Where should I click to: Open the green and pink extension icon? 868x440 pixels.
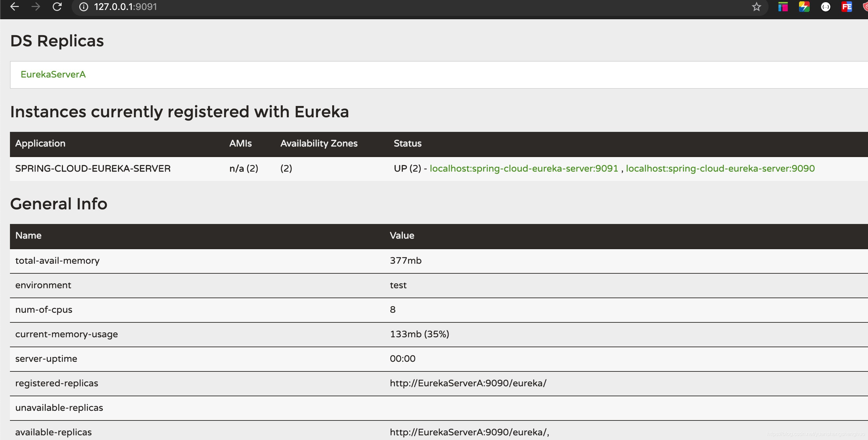[x=783, y=7]
